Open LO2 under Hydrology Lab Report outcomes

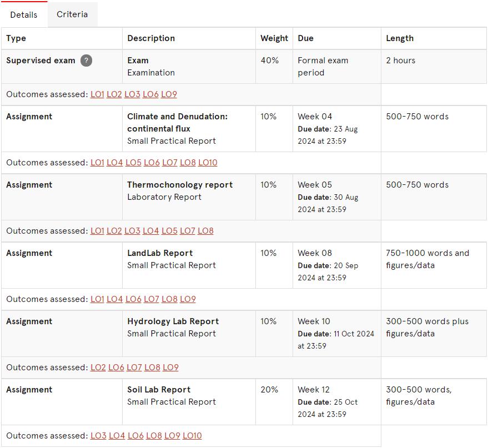pos(98,368)
